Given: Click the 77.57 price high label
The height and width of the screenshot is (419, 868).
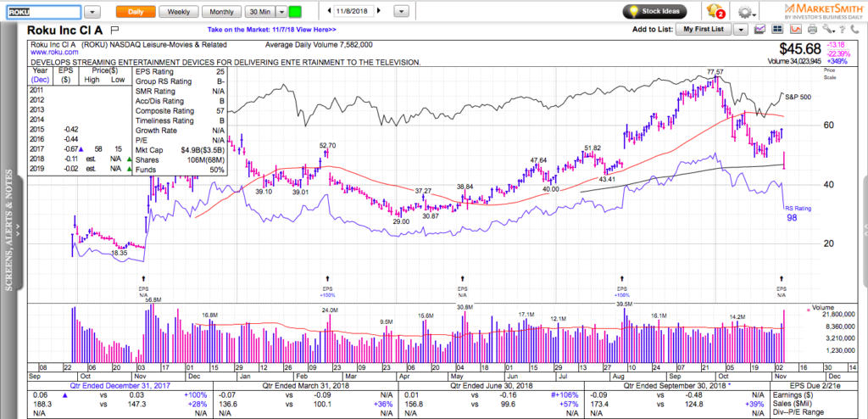Looking at the screenshot, I should (x=715, y=71).
